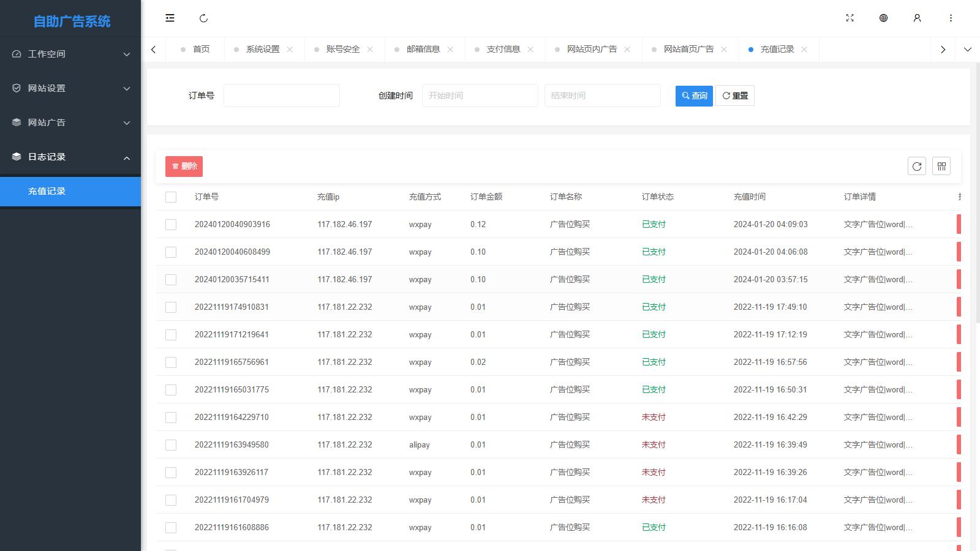Open the 首页 tab
This screenshot has width=980, height=551.
click(x=200, y=49)
